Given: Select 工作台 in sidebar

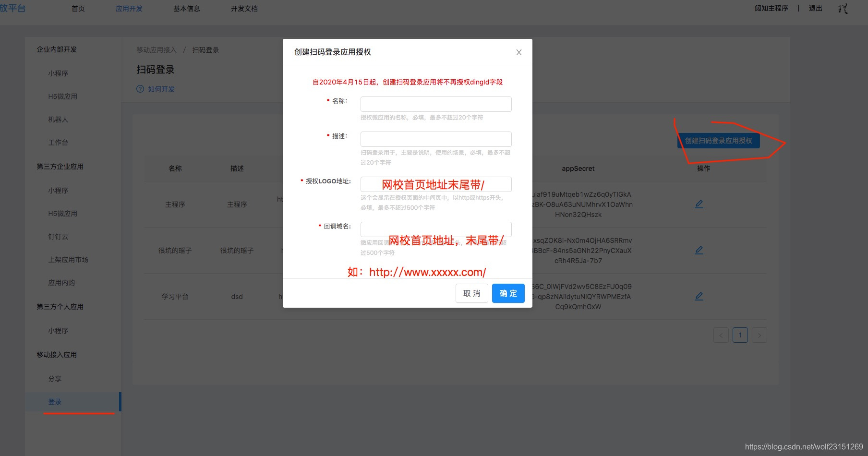Looking at the screenshot, I should [58, 143].
